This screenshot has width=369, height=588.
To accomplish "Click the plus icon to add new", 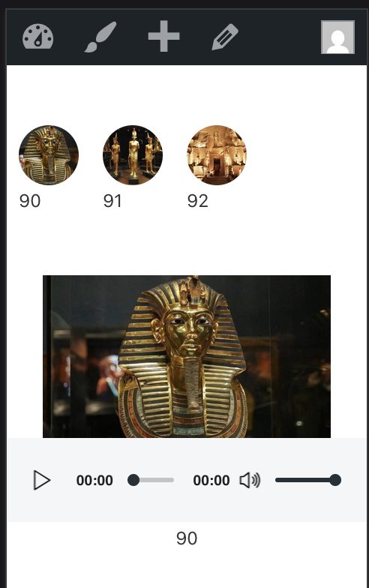I will 163,36.
